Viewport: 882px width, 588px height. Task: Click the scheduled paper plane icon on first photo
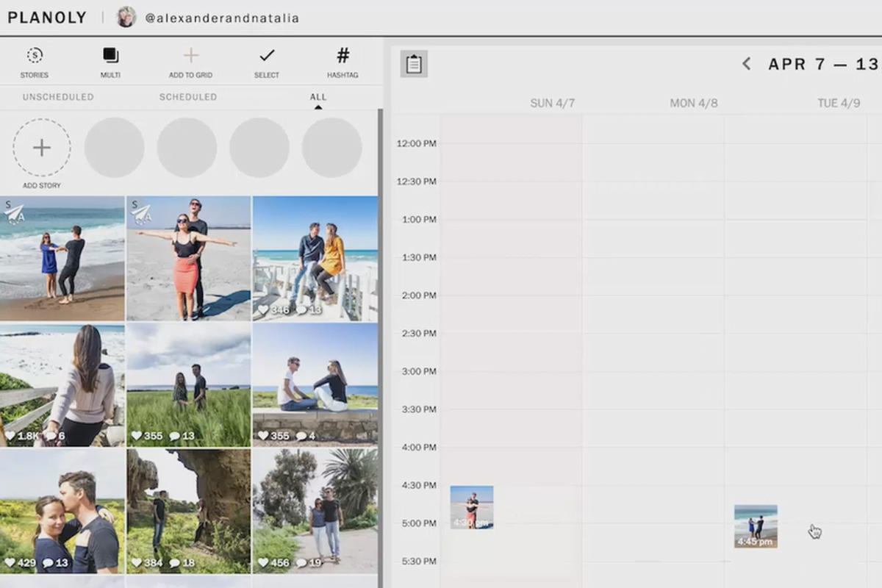pyautogui.click(x=15, y=213)
